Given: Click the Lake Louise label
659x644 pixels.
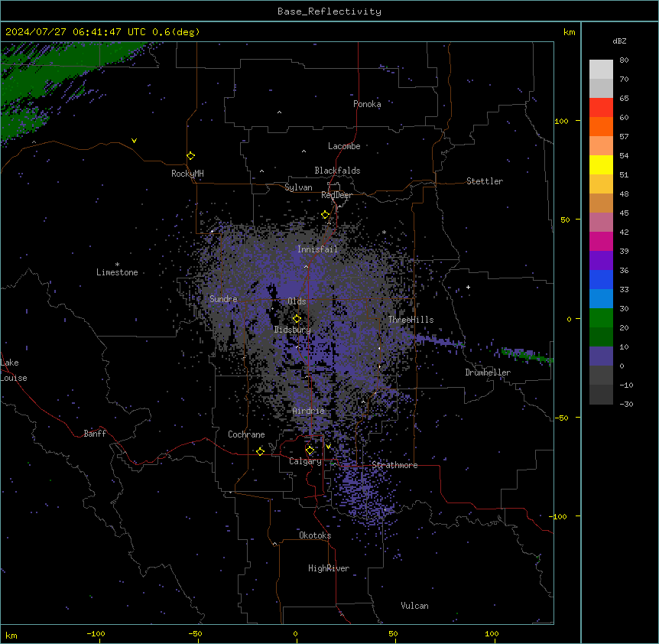Looking at the screenshot, I should 12,370.
